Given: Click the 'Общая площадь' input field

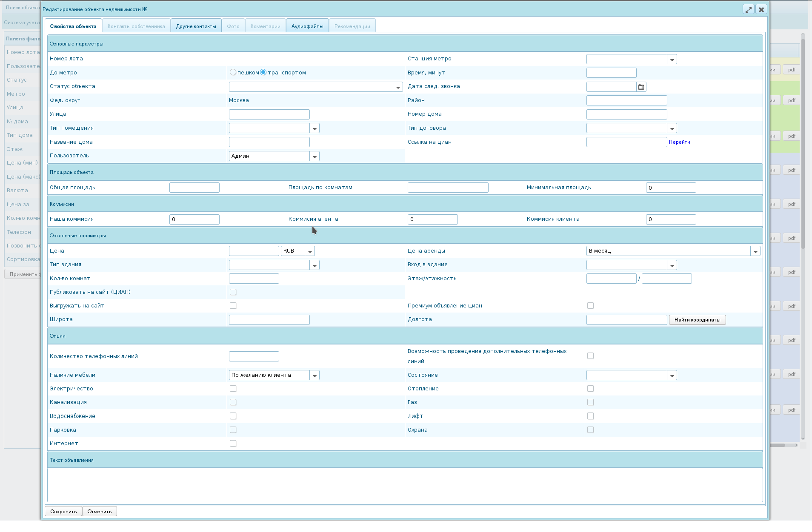Looking at the screenshot, I should coord(194,188).
